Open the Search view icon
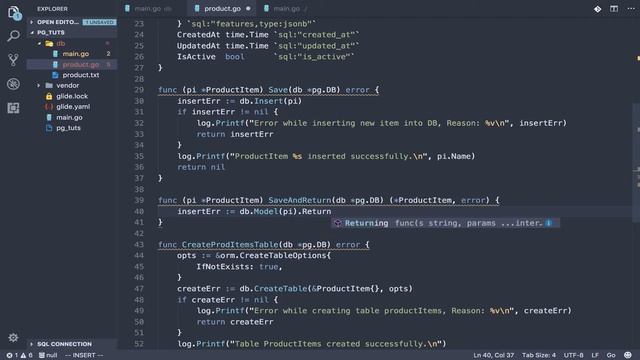The height and width of the screenshot is (360, 640). tap(13, 36)
